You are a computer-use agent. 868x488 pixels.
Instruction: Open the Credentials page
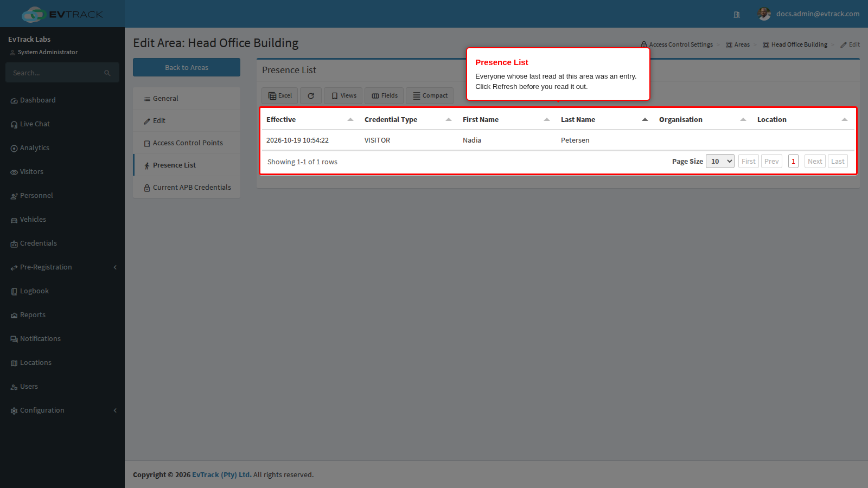click(x=62, y=243)
